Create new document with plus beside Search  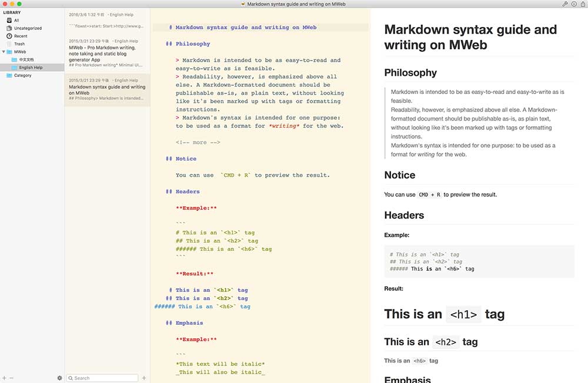click(144, 378)
